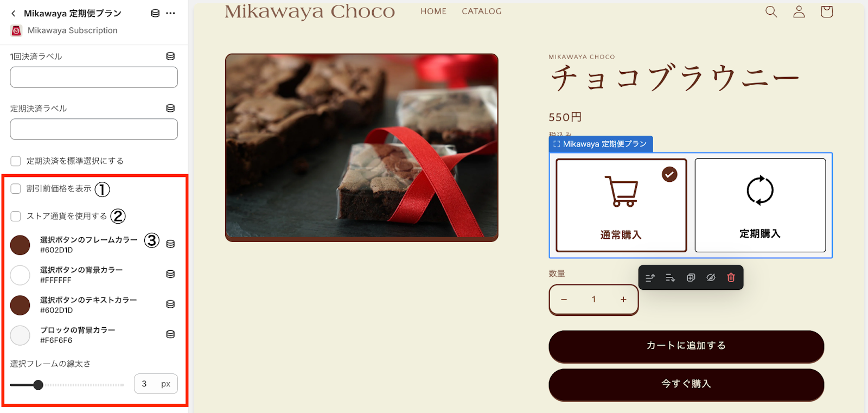868x413 pixels.
Task: Hide block using the crossed-eye icon
Action: 711,277
